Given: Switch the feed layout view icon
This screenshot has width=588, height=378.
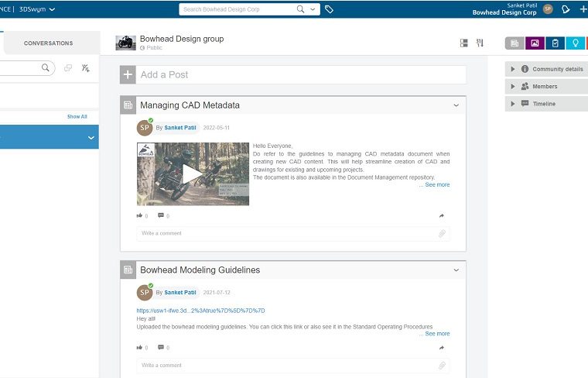Looking at the screenshot, I should [x=464, y=43].
